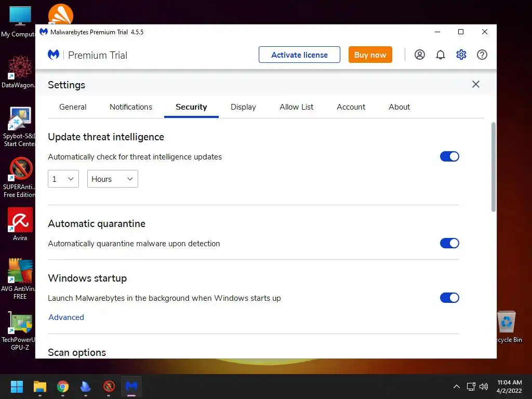Open the notifications bell icon
532x399 pixels.
tap(441, 55)
